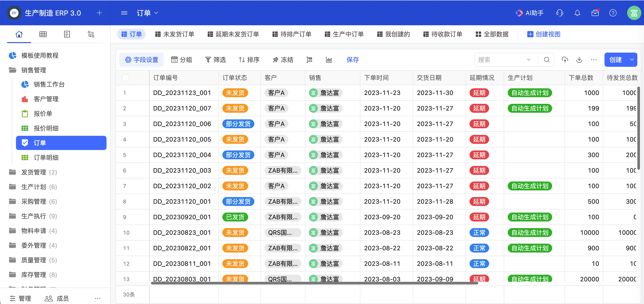Click the row height icon in toolbar
This screenshot has height=304, width=644.
pyautogui.click(x=309, y=60)
